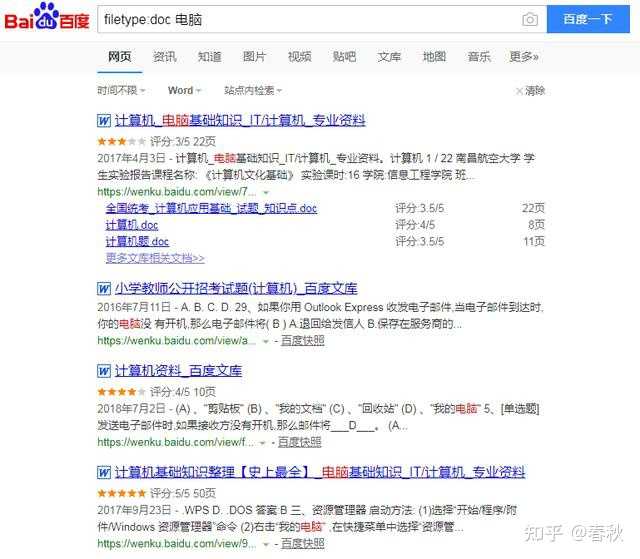The height and width of the screenshot is (559, 640).
Task: Go to the 文库 tab
Action: pos(389,57)
